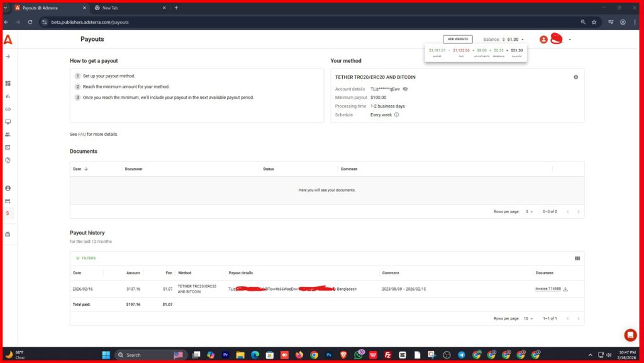
Task: Toggle the payout history column view icon
Action: click(x=577, y=259)
